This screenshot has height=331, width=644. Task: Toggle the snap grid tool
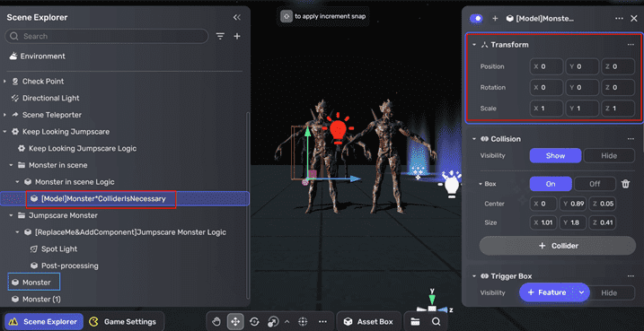pyautogui.click(x=303, y=322)
